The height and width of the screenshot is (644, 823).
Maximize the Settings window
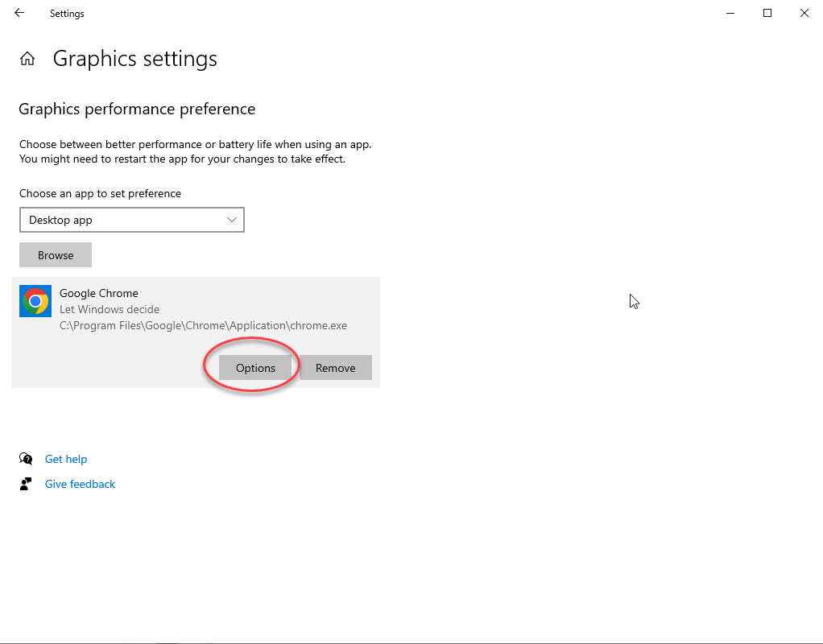(x=767, y=13)
